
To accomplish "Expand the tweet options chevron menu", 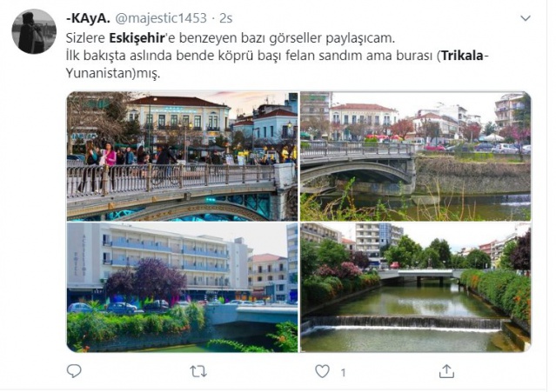I will click(526, 18).
